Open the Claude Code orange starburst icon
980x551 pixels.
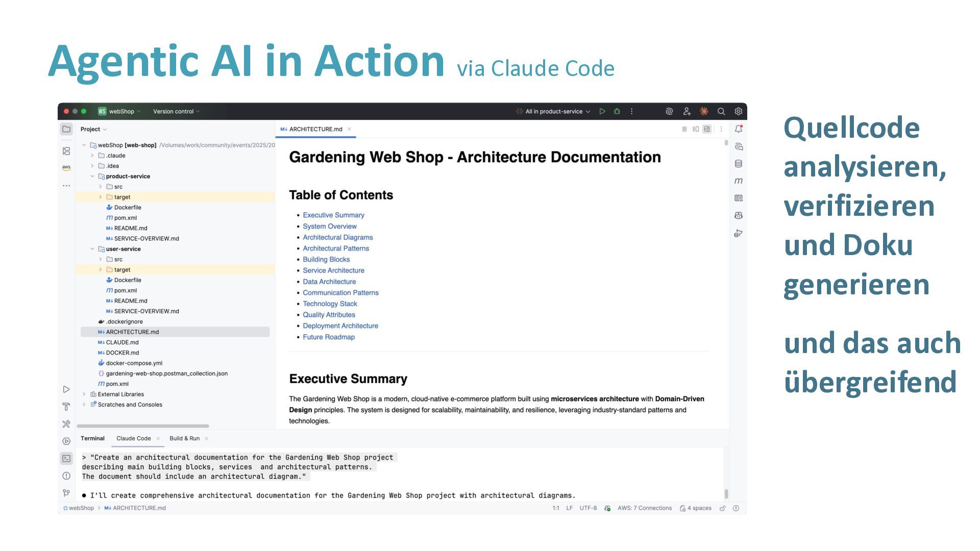coord(704,111)
